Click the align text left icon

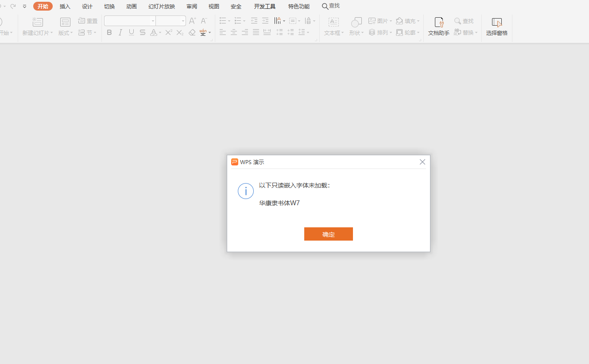[223, 32]
